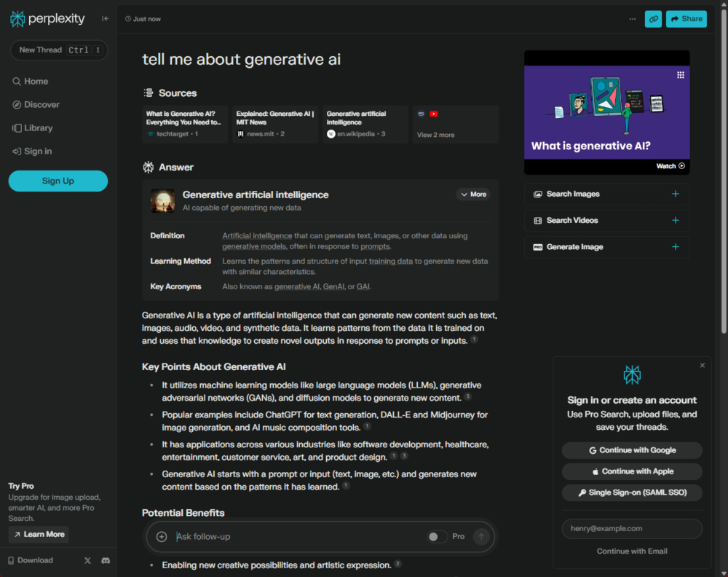Image resolution: width=728 pixels, height=577 pixels.
Task: Click the generative models link
Action: [254, 246]
